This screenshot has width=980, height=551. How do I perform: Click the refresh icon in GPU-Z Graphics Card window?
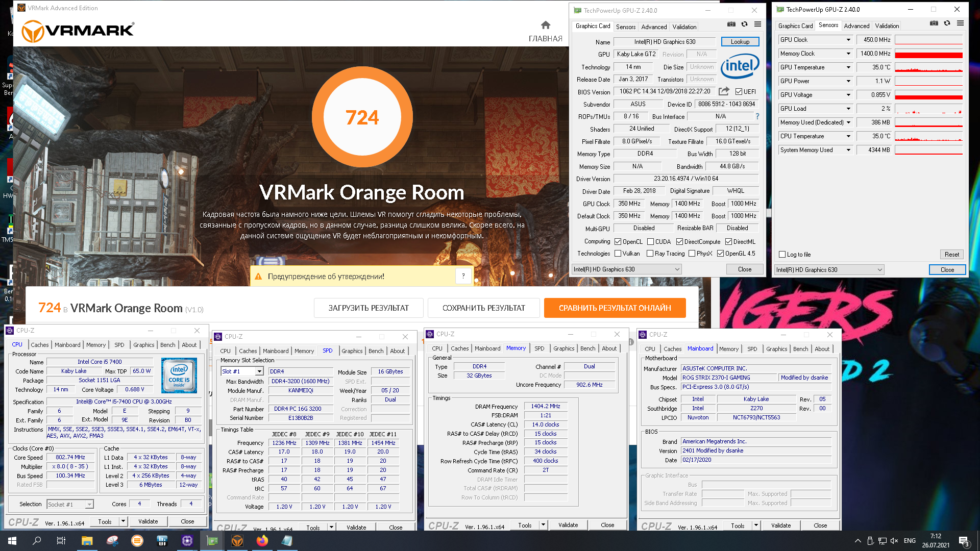[744, 24]
